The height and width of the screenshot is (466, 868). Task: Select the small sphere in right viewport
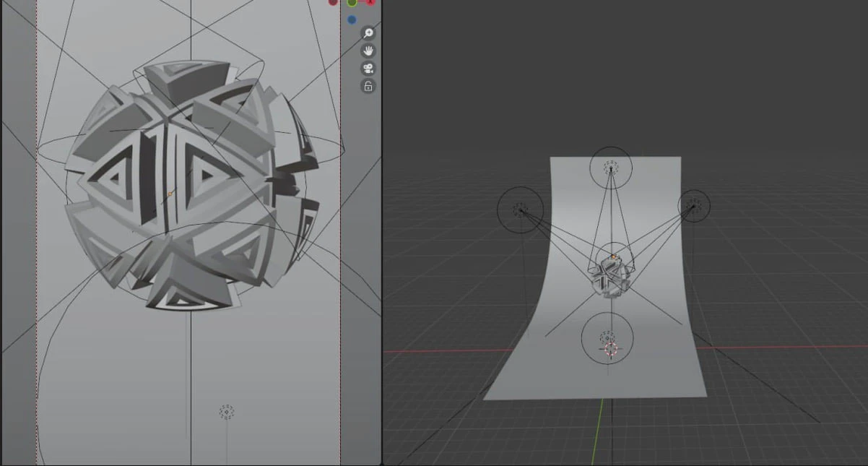(610, 280)
